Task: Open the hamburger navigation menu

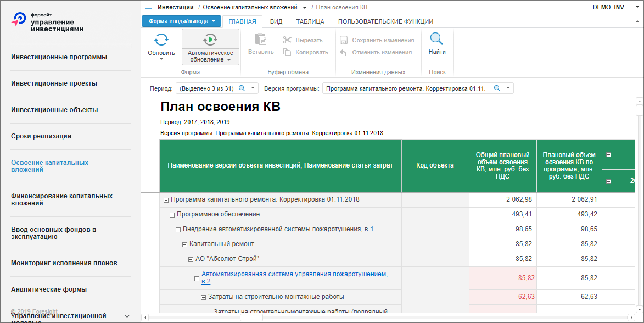Action: (x=148, y=7)
